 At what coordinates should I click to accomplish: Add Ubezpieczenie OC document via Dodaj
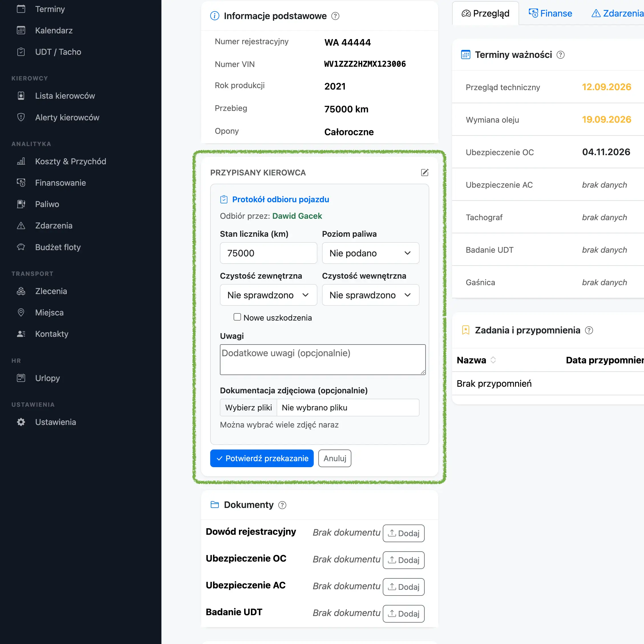[x=403, y=560]
